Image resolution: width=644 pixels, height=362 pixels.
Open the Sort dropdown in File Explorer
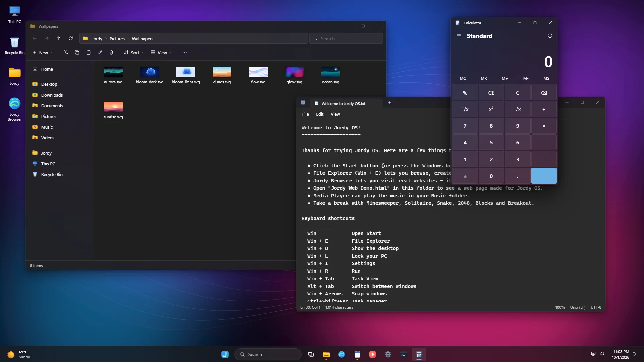(x=134, y=53)
